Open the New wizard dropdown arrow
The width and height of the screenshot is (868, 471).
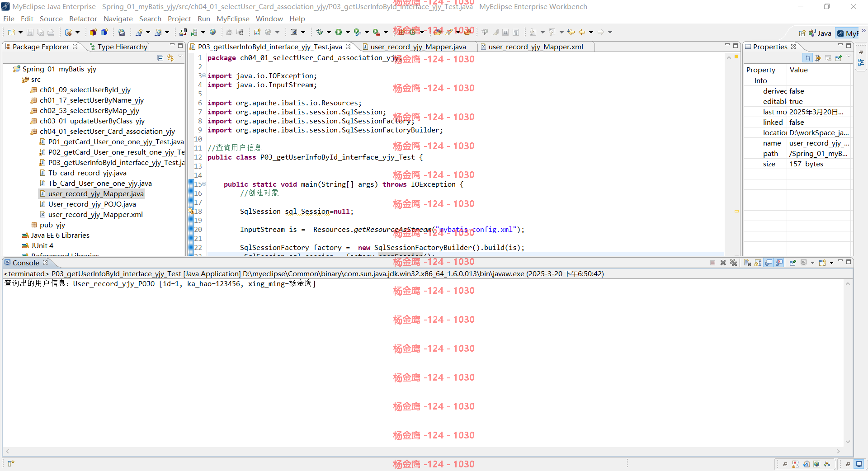point(20,32)
